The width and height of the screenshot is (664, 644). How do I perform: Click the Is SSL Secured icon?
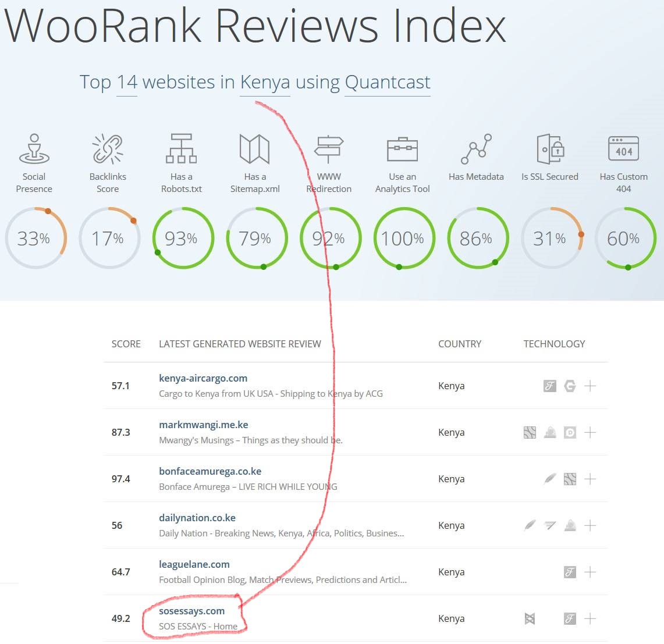[550, 148]
